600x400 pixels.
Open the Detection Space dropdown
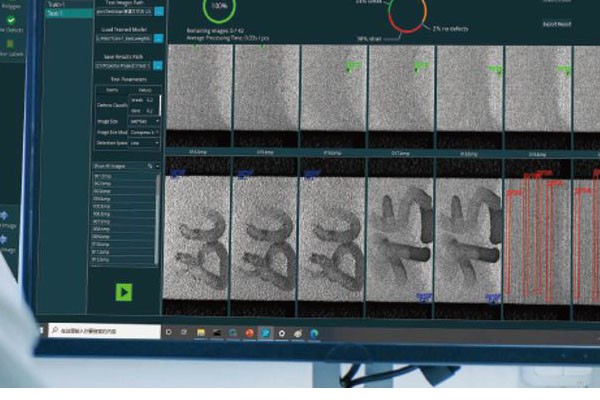144,143
